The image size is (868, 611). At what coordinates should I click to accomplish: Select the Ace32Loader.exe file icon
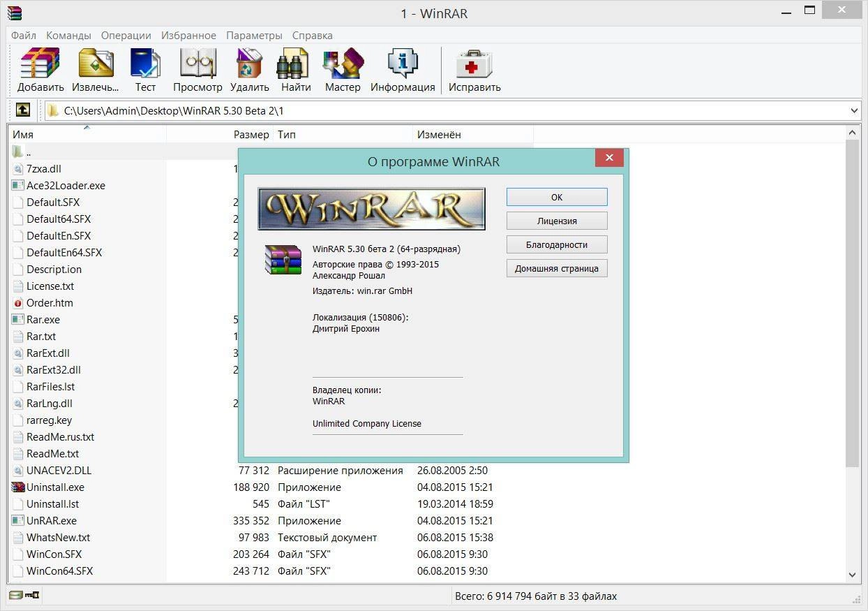tap(18, 186)
